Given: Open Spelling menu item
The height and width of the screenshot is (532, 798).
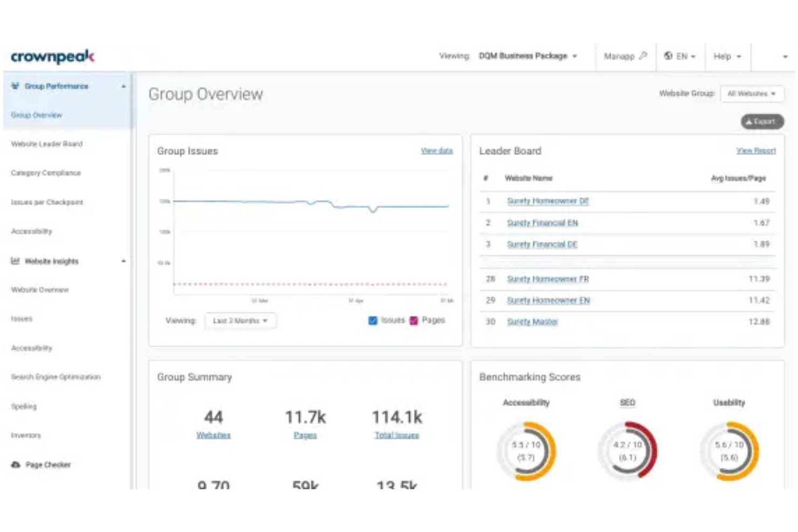Looking at the screenshot, I should click(24, 406).
